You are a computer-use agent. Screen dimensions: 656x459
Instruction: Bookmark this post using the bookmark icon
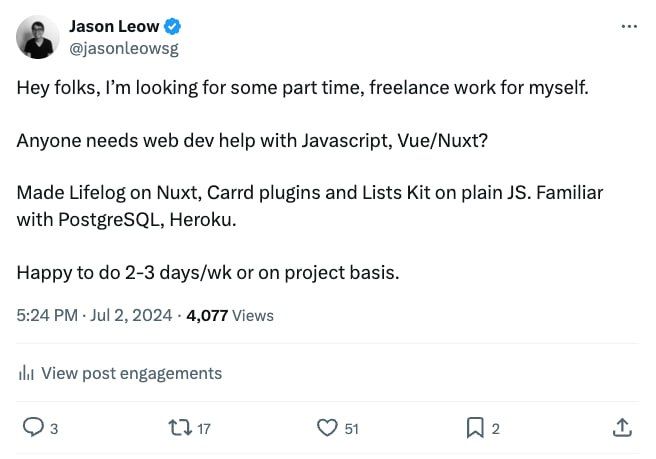(x=475, y=428)
